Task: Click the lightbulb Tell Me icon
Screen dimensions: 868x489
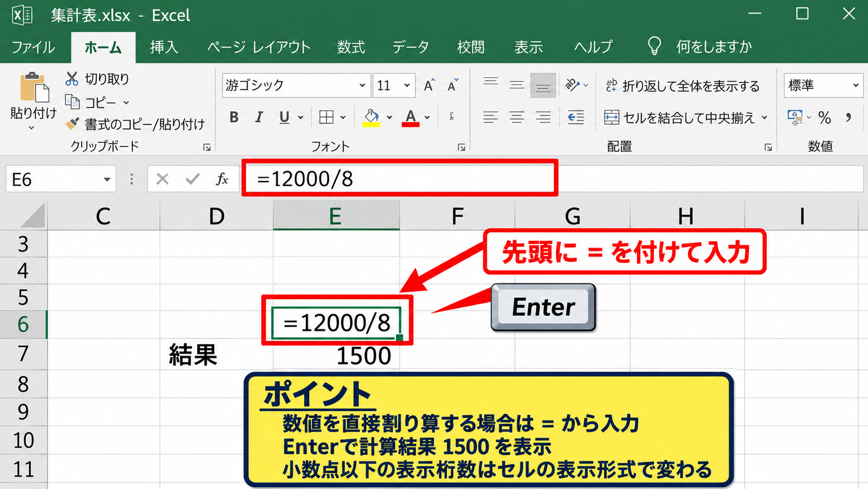Action: click(x=655, y=46)
